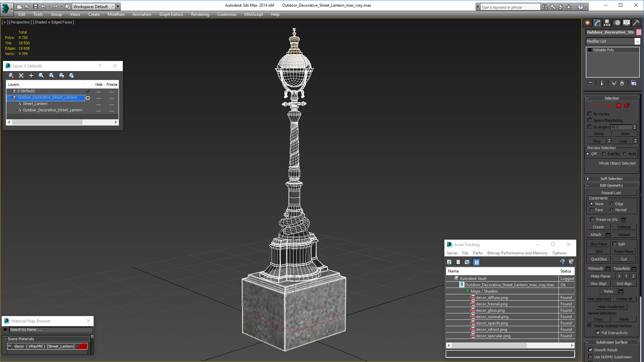Viewport: 644px width, 362px height.
Task: Open the Rendering menu
Action: pyautogui.click(x=200, y=14)
